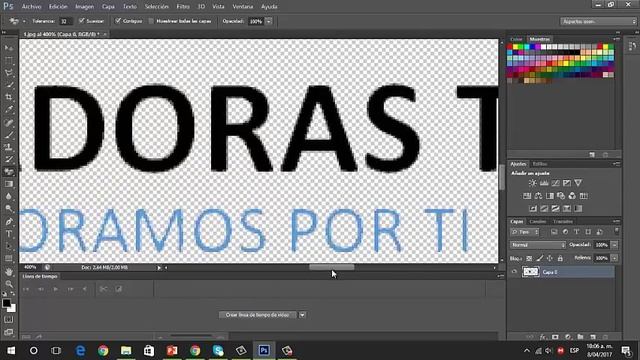This screenshot has height=360, width=640.
Task: Open the Normal blend mode dropdown
Action: click(x=538, y=245)
